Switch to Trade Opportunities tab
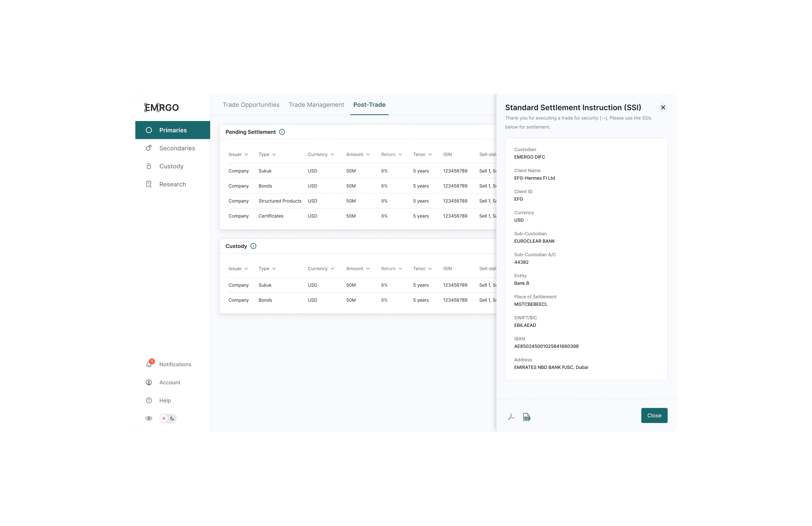 pyautogui.click(x=251, y=105)
